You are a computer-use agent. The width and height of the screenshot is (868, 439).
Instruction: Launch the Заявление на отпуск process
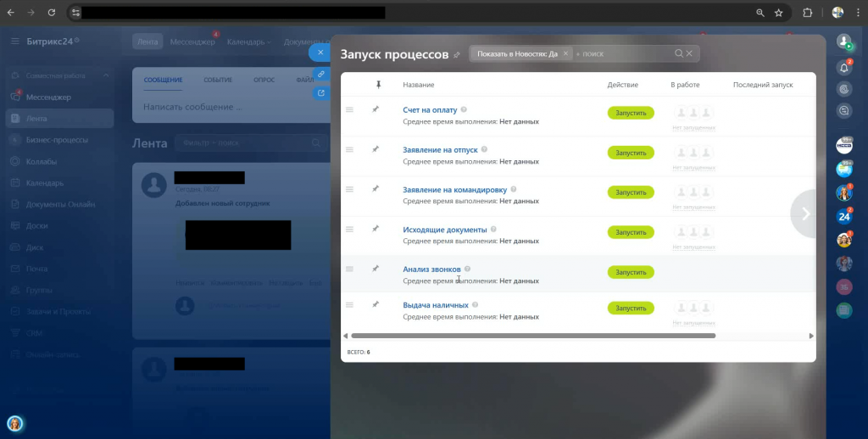tap(631, 153)
